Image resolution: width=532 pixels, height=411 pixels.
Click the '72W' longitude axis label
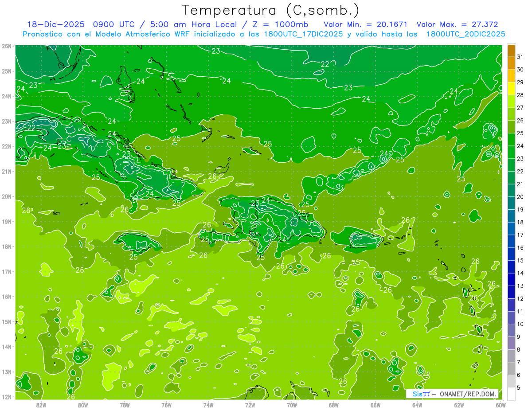tap(250, 405)
